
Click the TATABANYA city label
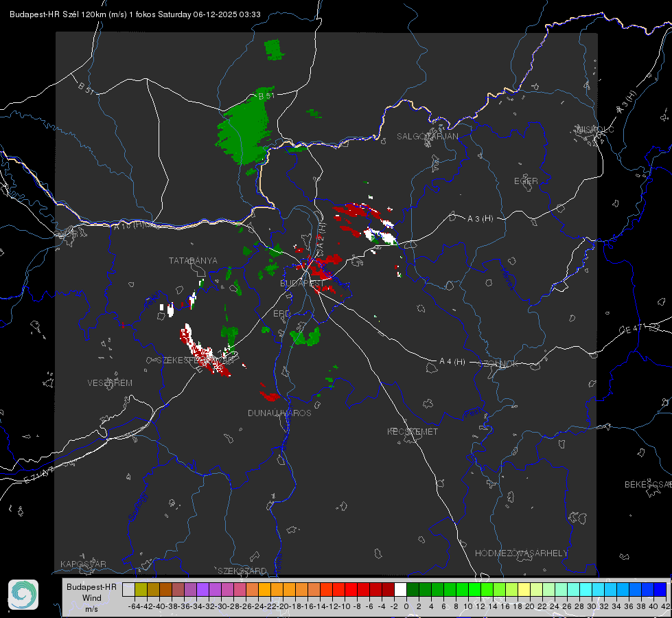tap(193, 261)
